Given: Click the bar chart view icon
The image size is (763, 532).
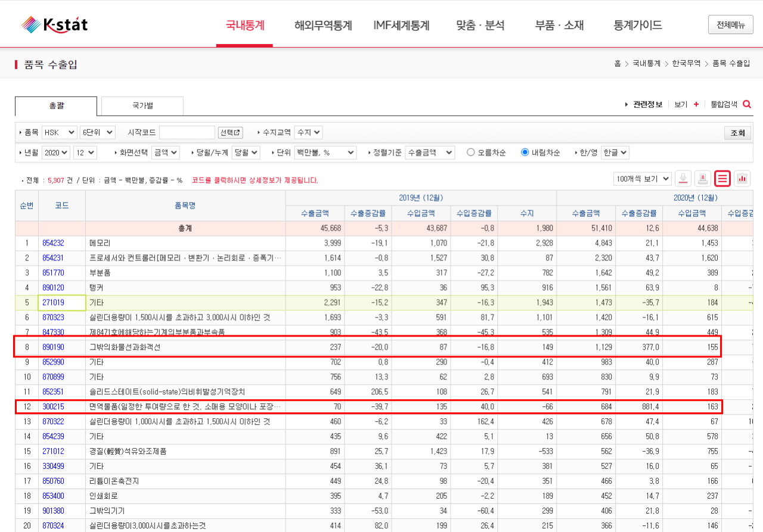Looking at the screenshot, I should tap(742, 178).
